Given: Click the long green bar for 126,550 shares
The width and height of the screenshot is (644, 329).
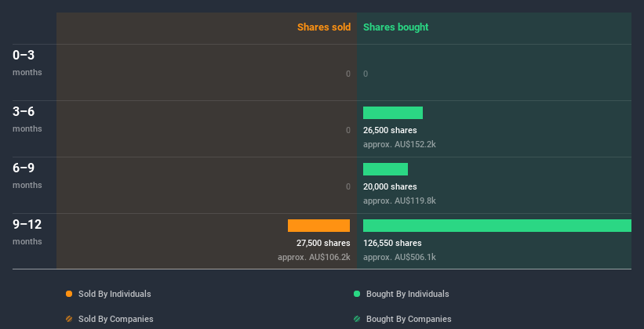Looking at the screenshot, I should pos(497,226).
